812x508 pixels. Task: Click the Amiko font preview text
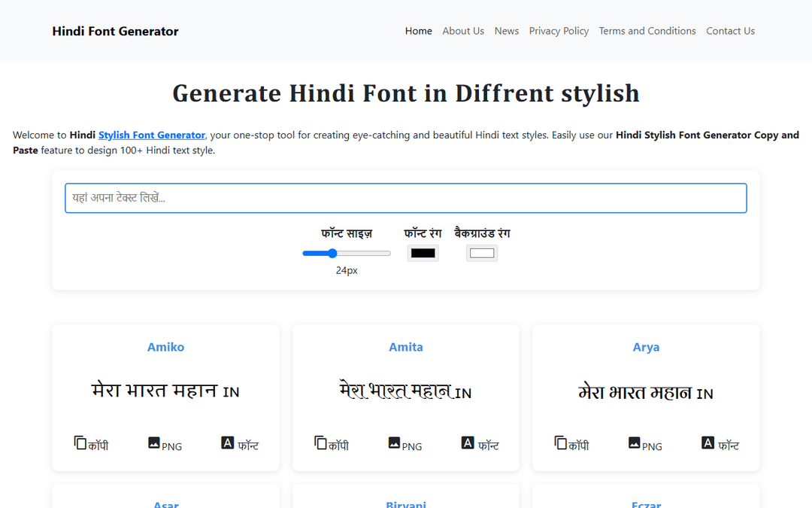[165, 391]
